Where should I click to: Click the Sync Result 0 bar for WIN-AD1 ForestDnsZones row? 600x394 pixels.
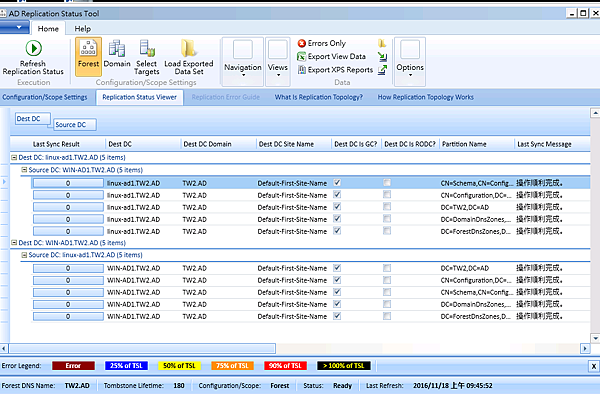[68, 316]
